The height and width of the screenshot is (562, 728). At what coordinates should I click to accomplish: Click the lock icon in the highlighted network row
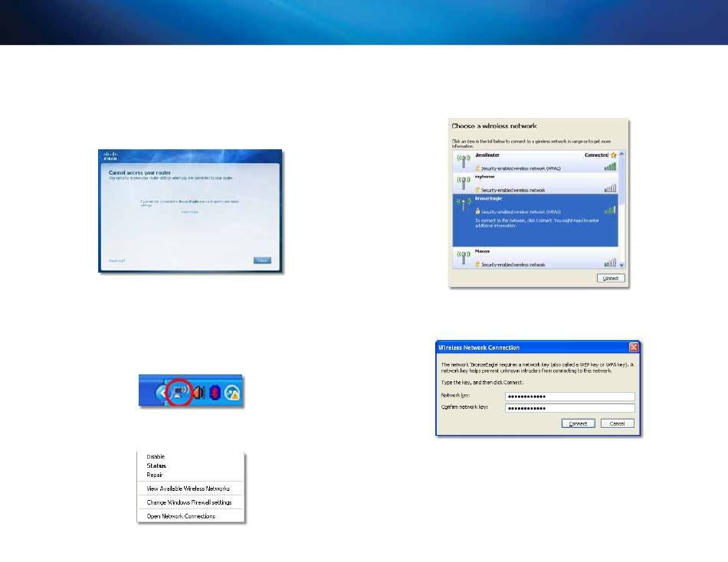coord(477,211)
